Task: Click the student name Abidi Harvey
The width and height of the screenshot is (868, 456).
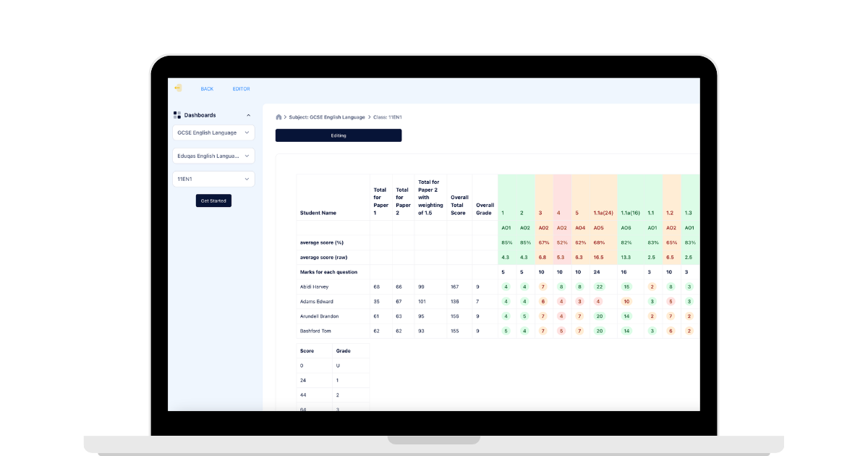Action: point(314,287)
